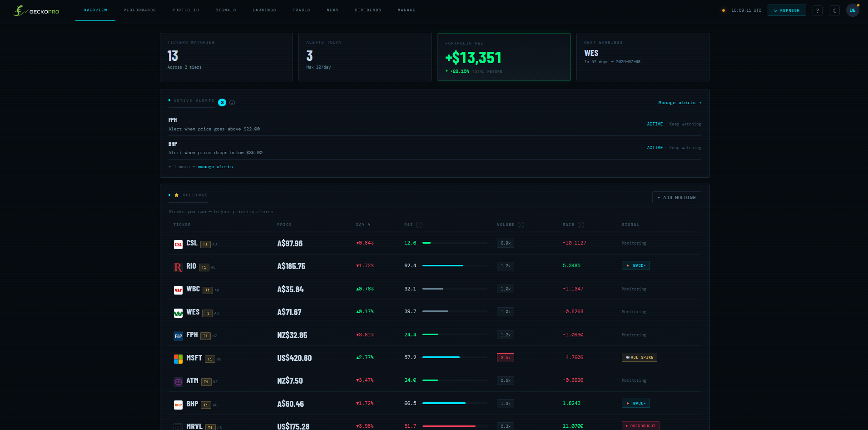Click the CSL ticker name
Image resolution: width=868 pixels, height=430 pixels.
click(192, 243)
